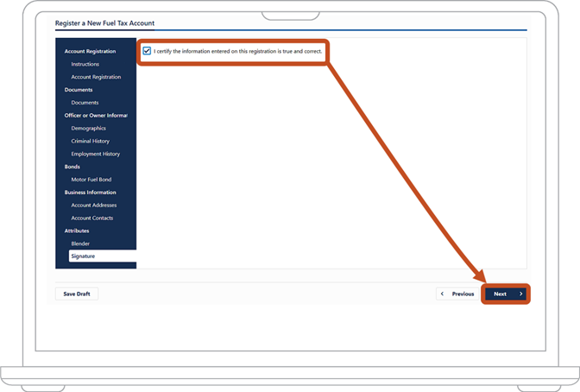Select the Blender attribute step
Screen dimensions: 580x392
coord(80,243)
